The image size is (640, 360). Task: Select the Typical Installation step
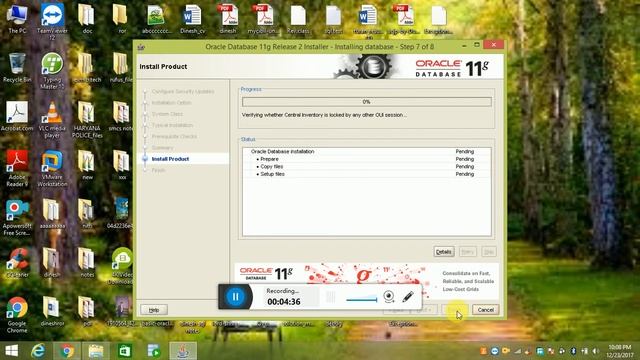(172, 125)
